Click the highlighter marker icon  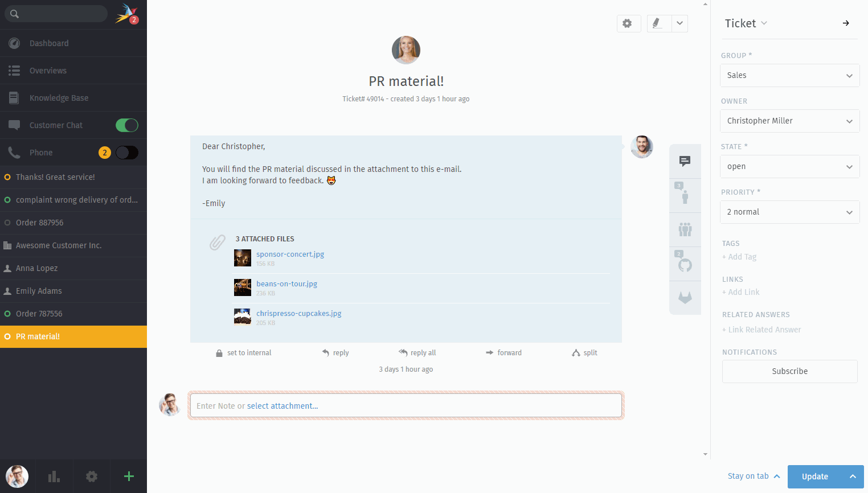(x=657, y=23)
